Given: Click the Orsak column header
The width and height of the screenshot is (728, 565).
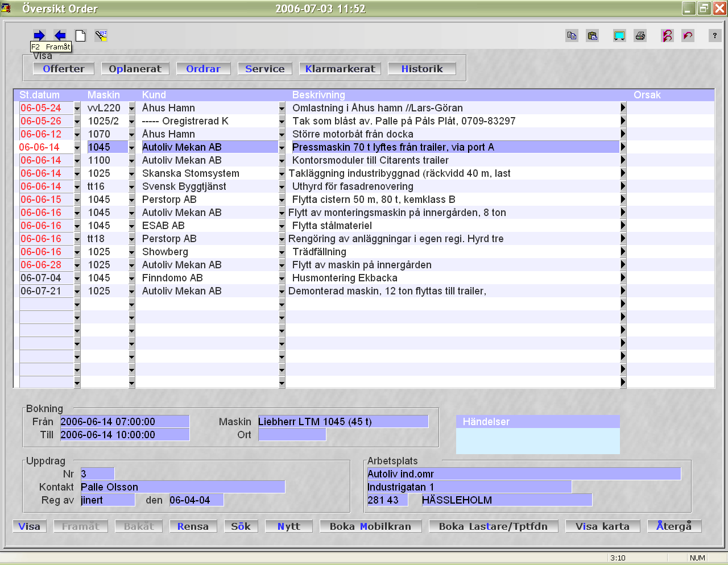Looking at the screenshot, I should [x=647, y=95].
